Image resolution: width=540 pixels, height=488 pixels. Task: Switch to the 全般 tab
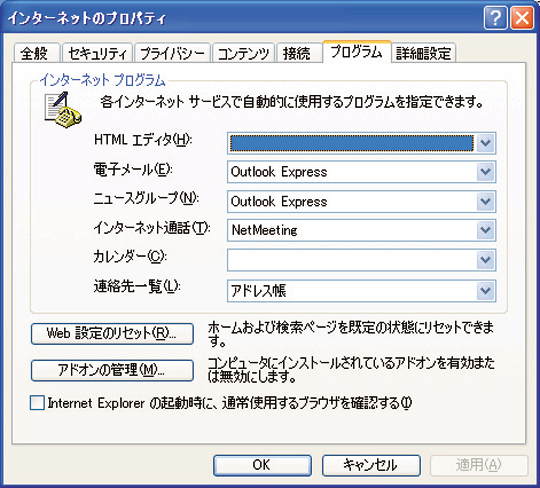(x=37, y=53)
